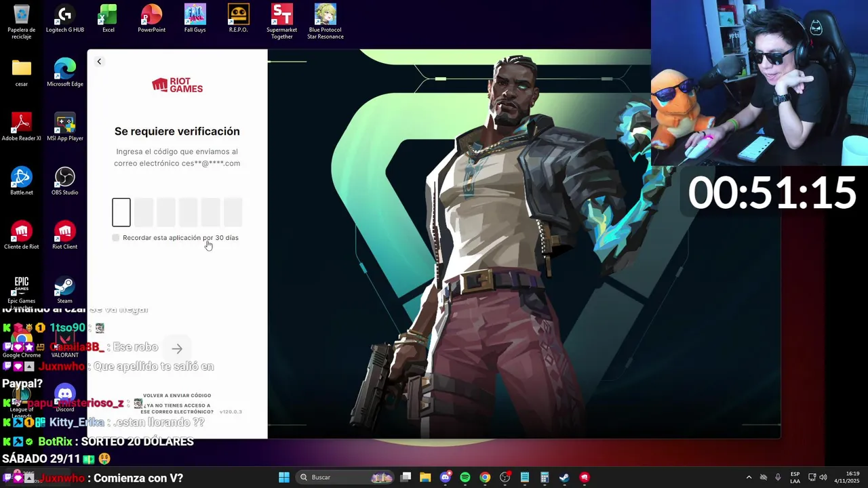Open Logitech G HUB desktop icon
Image resolution: width=868 pixels, height=488 pixels.
pos(65,19)
